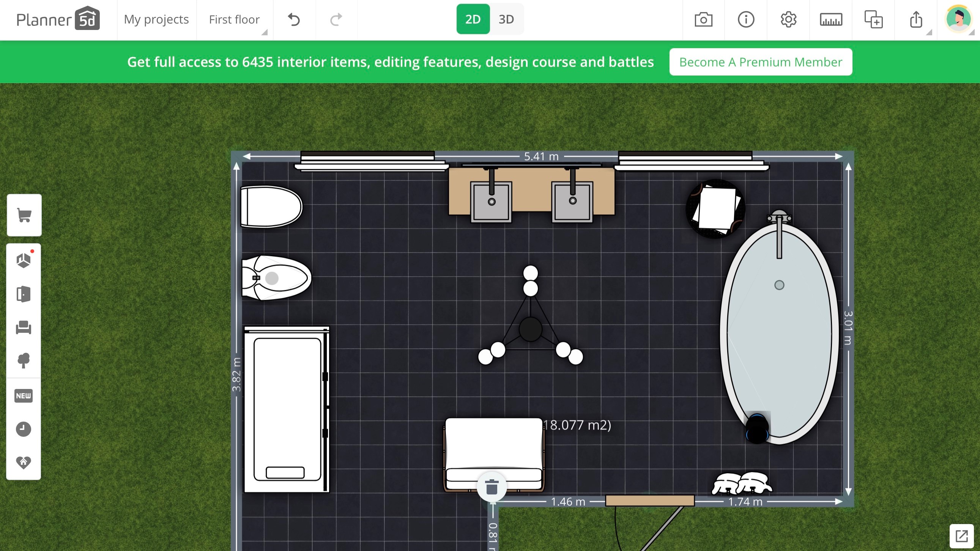Select First floor tab
The height and width of the screenshot is (551, 980).
(234, 19)
